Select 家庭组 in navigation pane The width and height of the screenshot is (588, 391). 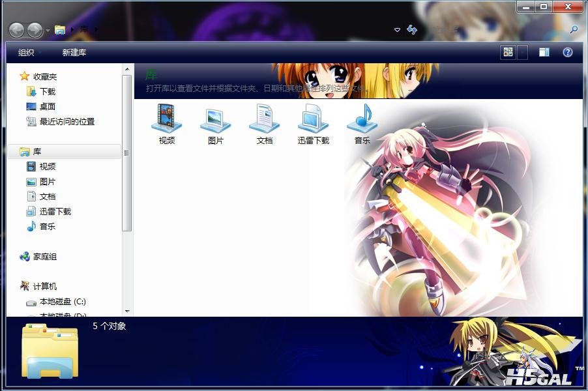(x=44, y=256)
